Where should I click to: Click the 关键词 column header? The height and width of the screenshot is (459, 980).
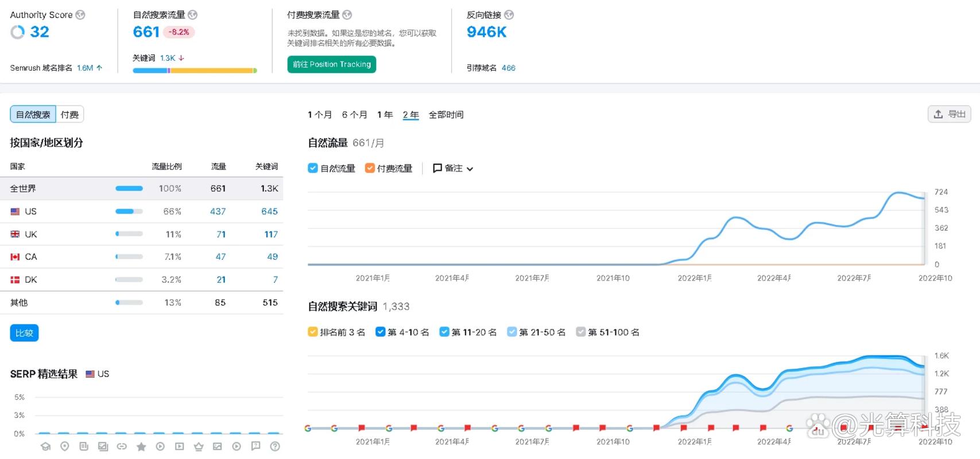tap(267, 166)
